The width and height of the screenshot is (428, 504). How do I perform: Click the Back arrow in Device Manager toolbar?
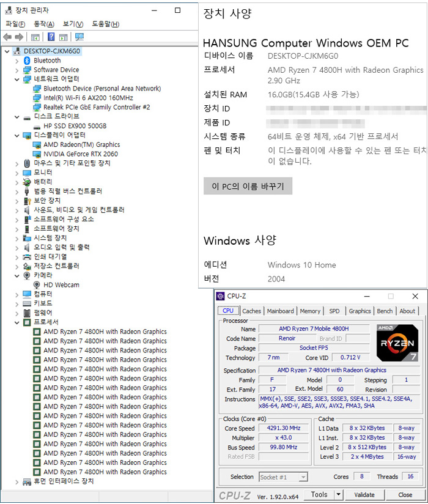point(7,37)
